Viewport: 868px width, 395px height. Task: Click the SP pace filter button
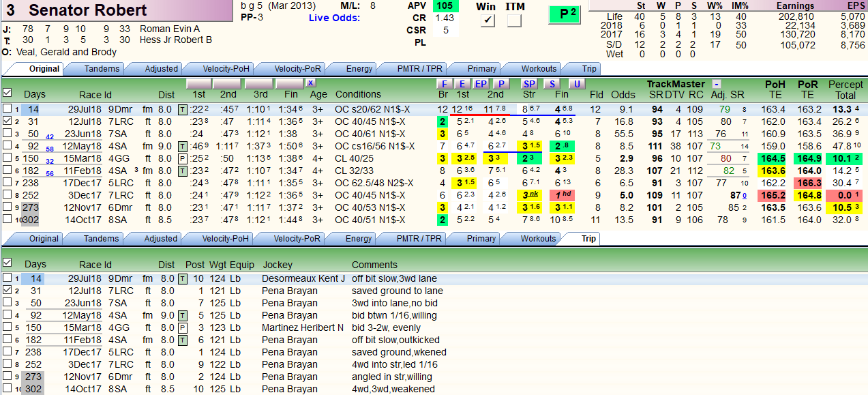tap(529, 84)
